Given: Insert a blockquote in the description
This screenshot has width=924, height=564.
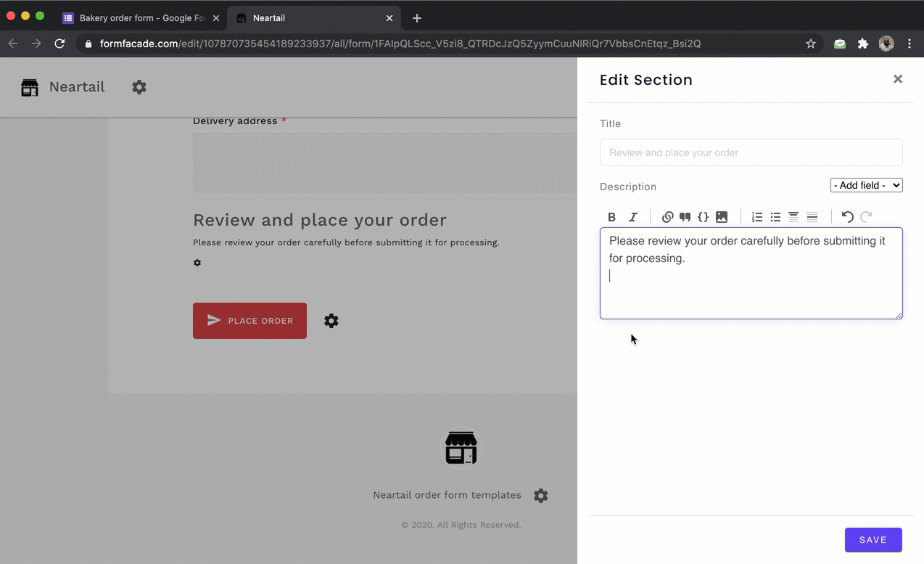Looking at the screenshot, I should pos(685,216).
